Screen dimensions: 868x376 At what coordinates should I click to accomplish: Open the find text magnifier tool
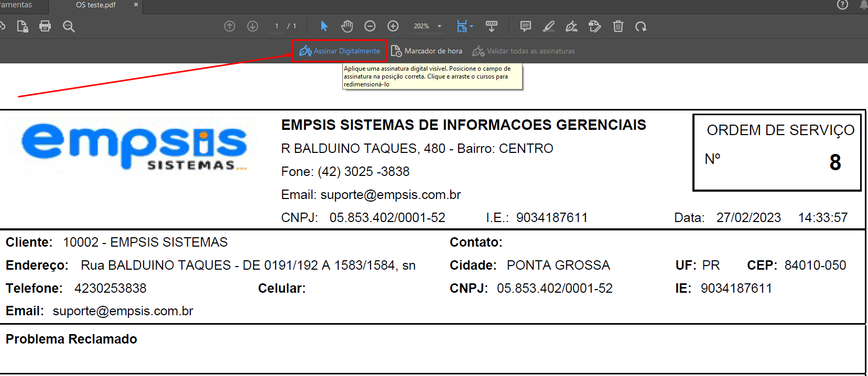[69, 26]
